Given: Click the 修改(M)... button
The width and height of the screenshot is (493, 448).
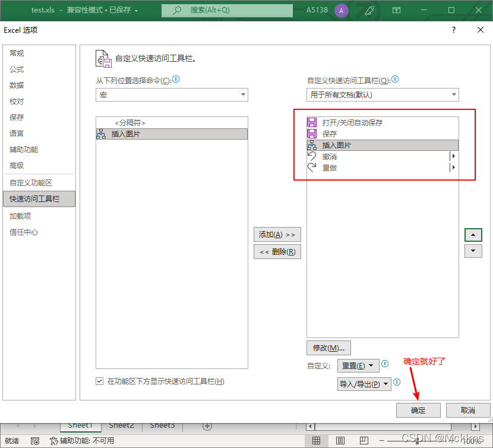Looking at the screenshot, I should [328, 348].
